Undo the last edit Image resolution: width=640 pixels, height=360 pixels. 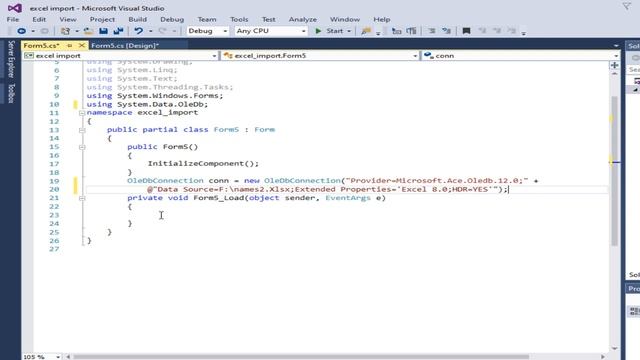[x=139, y=31]
